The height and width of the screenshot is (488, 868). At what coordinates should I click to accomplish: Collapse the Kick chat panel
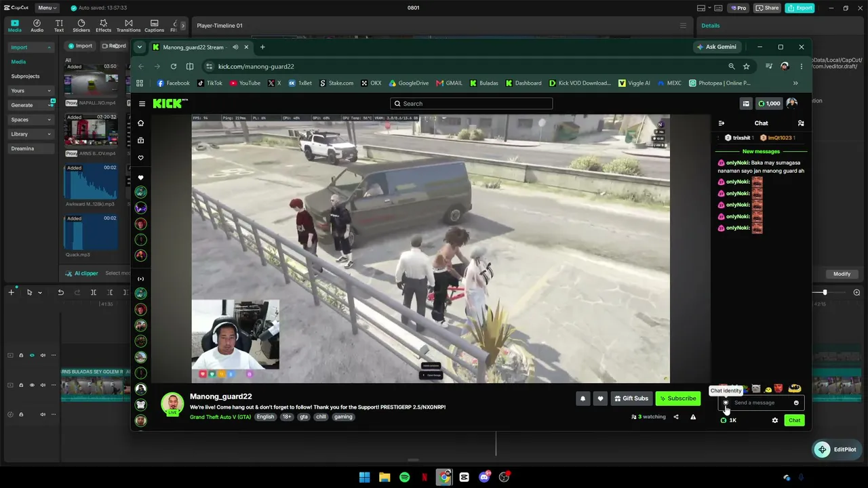[x=721, y=123]
